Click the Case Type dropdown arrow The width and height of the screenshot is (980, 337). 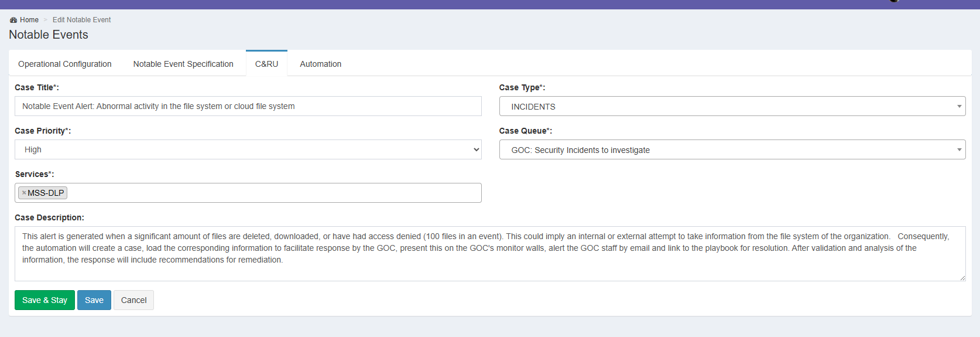pos(959,107)
